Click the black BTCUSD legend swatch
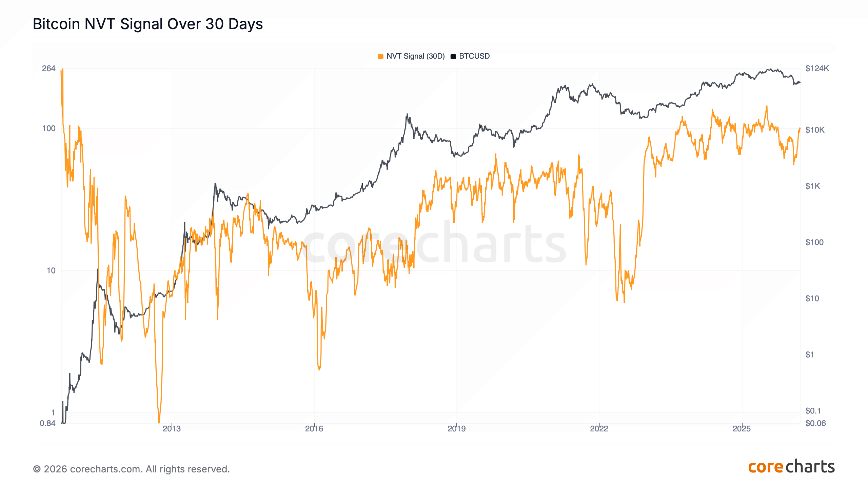Viewport: 868px width, 488px height. click(453, 56)
